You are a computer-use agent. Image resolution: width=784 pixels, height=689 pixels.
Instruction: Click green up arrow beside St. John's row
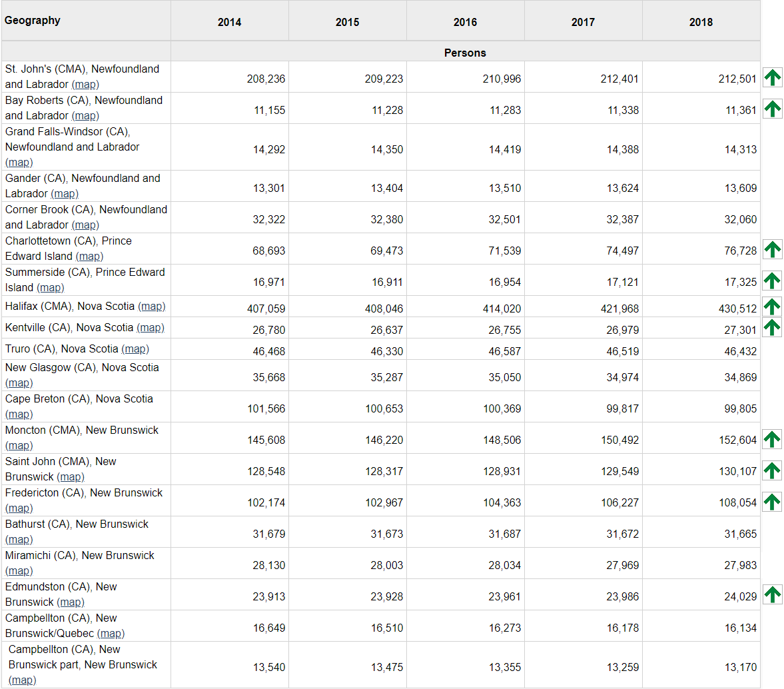773,77
